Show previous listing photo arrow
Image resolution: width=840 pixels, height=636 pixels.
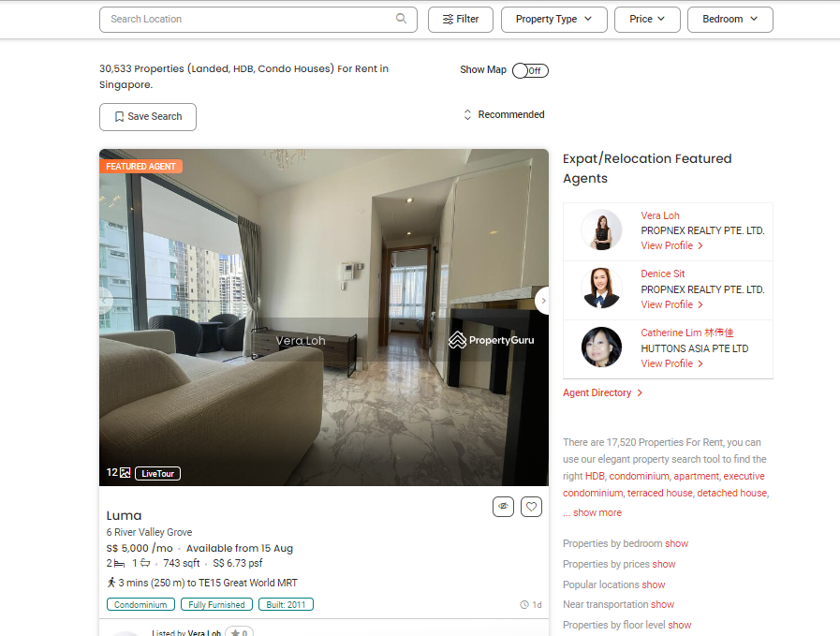pyautogui.click(x=106, y=301)
